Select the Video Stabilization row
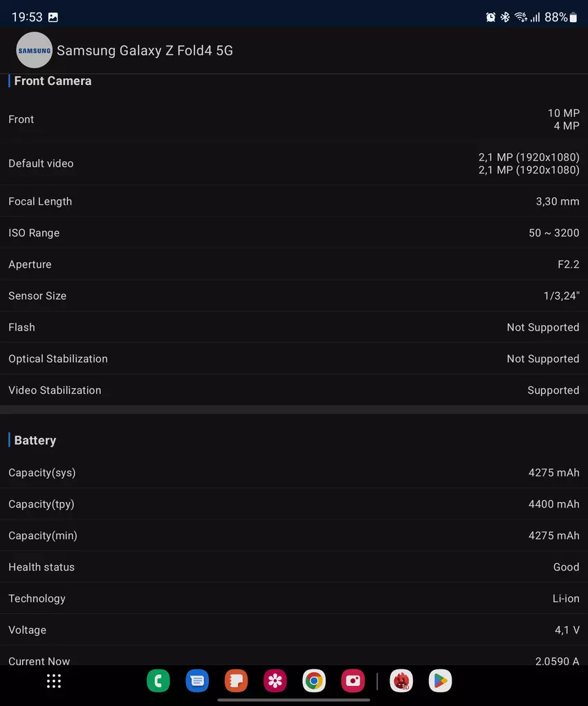This screenshot has height=706, width=588. (x=294, y=390)
